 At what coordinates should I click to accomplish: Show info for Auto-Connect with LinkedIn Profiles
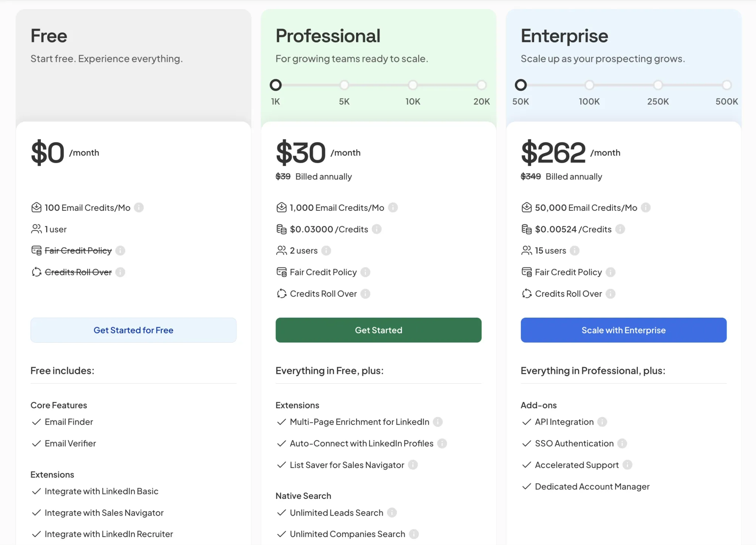click(442, 443)
